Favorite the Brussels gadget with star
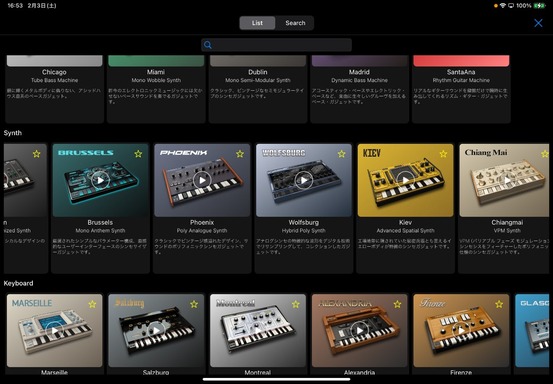Image resolution: width=553 pixels, height=384 pixels. pos(138,154)
